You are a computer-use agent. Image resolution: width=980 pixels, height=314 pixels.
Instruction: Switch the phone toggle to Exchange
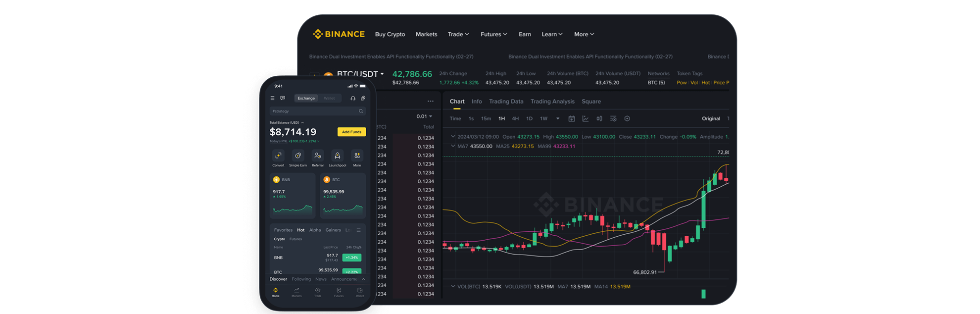coord(306,98)
